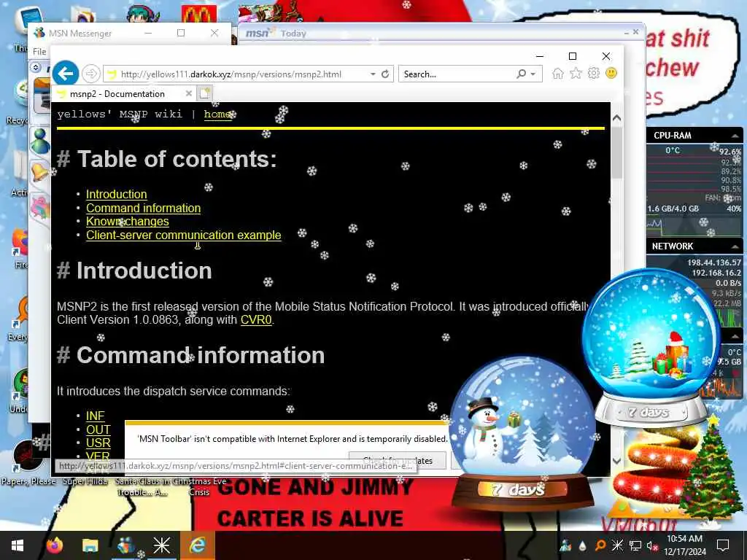Open the Papers, Please desktop shortcut
This screenshot has height=560, width=747.
click(28, 461)
